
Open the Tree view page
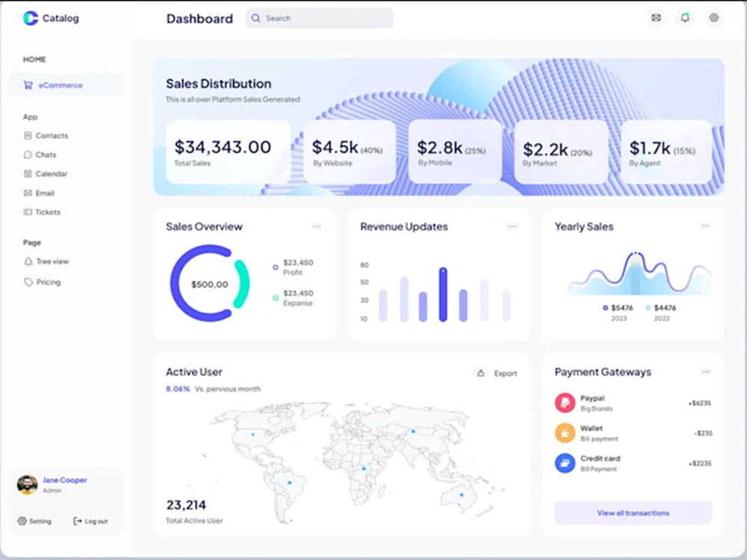point(46,261)
